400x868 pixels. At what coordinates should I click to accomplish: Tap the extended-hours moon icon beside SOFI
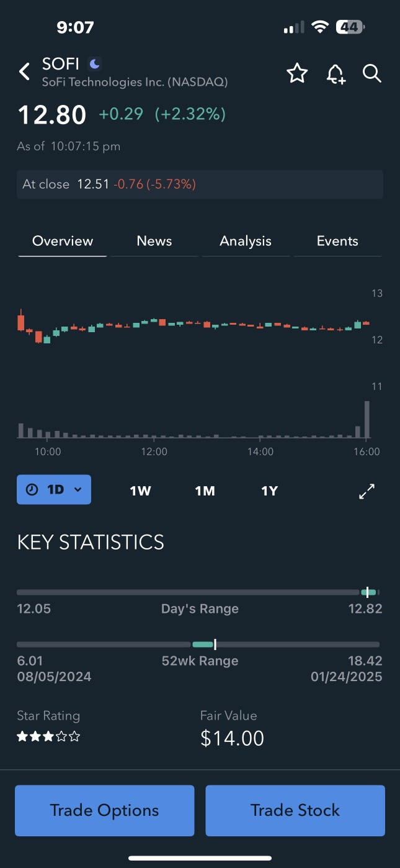tap(94, 63)
